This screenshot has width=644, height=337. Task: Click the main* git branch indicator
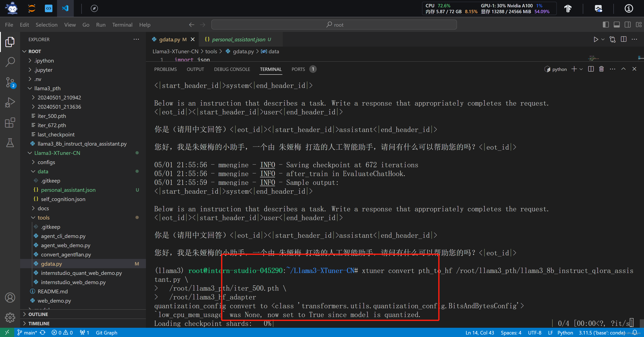coord(27,333)
